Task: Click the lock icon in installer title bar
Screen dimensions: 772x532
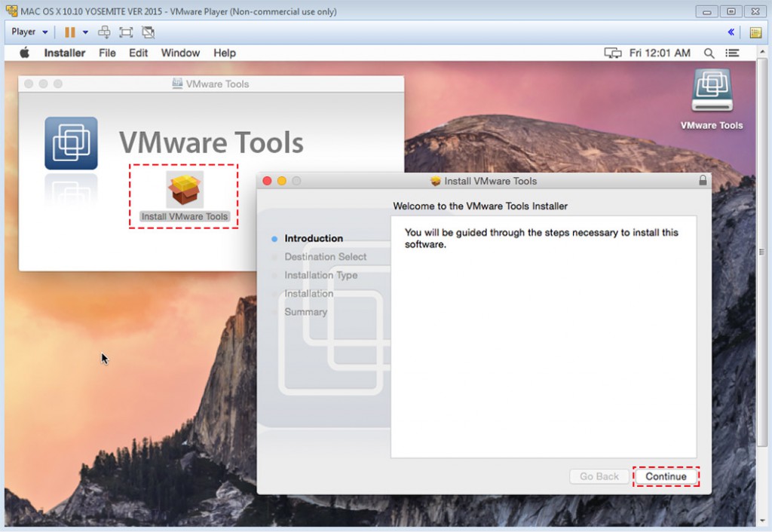Action: 703,181
